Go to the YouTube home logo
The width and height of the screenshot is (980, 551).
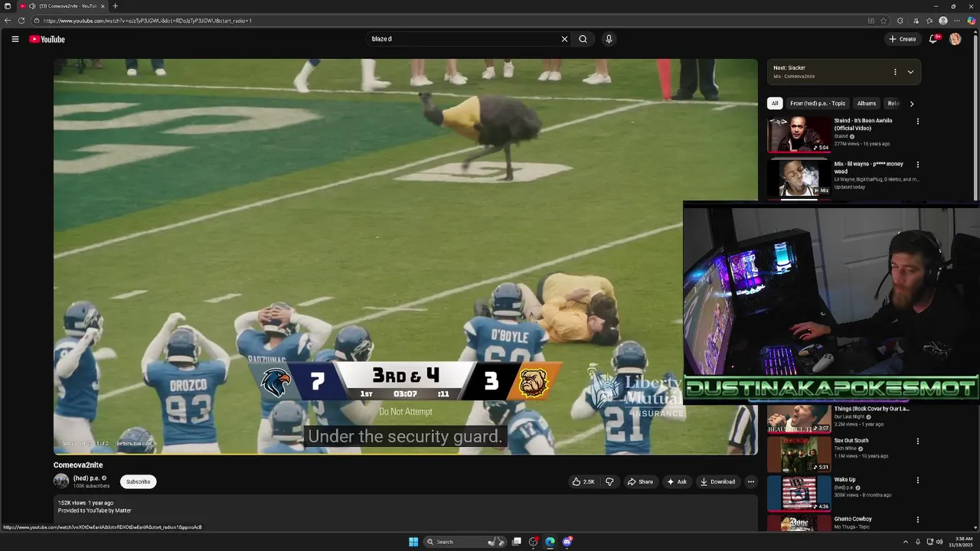click(47, 39)
